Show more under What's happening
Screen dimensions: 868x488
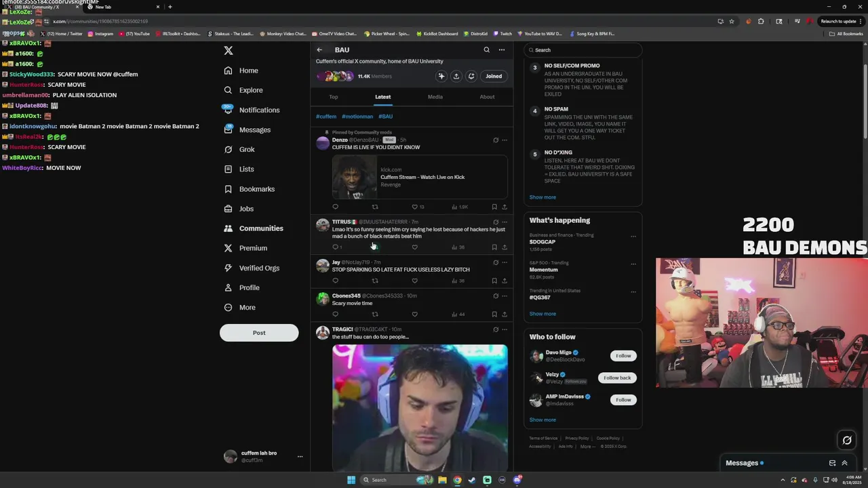542,314
